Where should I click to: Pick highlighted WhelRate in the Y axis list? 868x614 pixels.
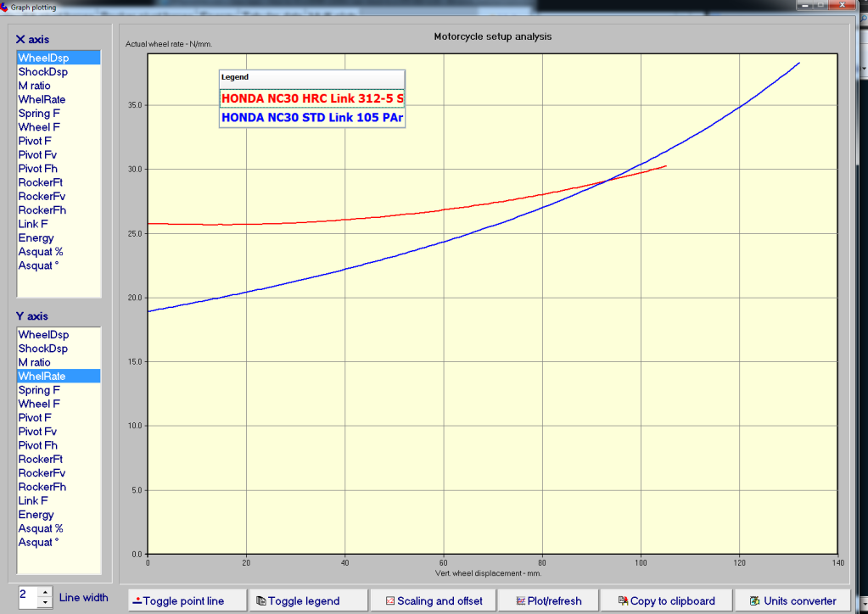(59, 377)
